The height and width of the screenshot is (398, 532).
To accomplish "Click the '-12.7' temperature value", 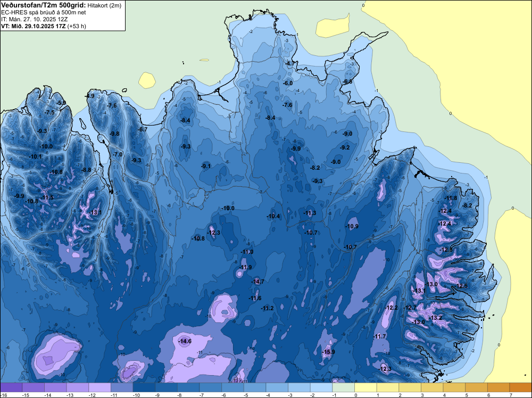I will 410,308.
